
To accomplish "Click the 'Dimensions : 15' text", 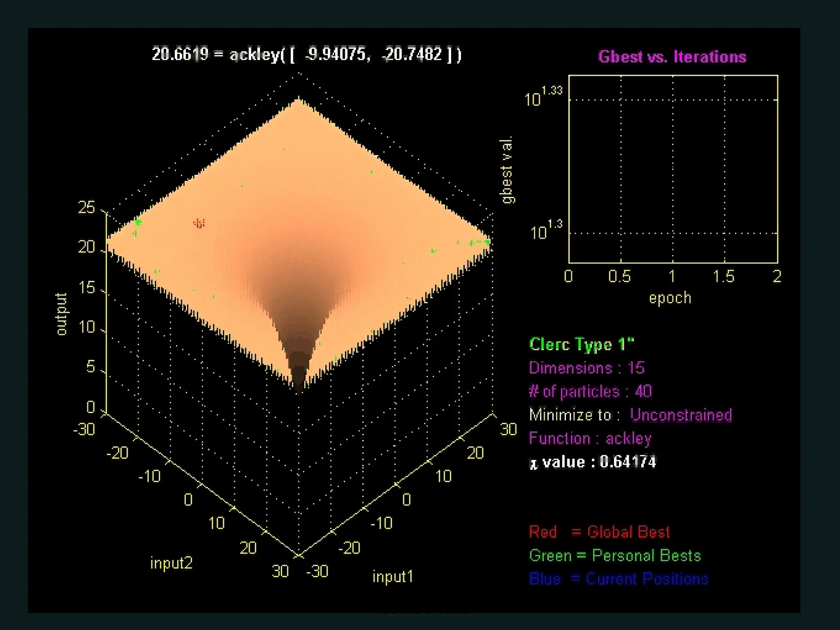I will [587, 367].
